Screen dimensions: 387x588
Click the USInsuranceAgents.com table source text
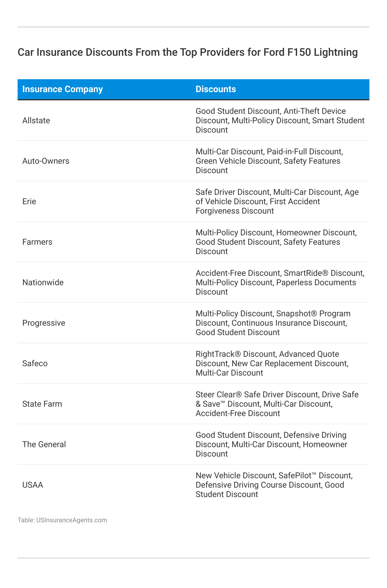(62, 520)
